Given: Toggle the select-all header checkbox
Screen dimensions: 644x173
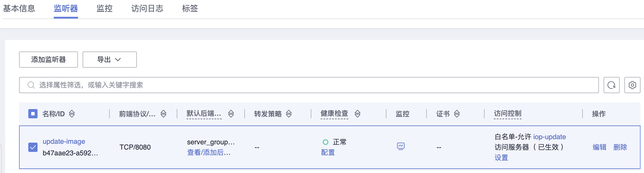Looking at the screenshot, I should [33, 114].
